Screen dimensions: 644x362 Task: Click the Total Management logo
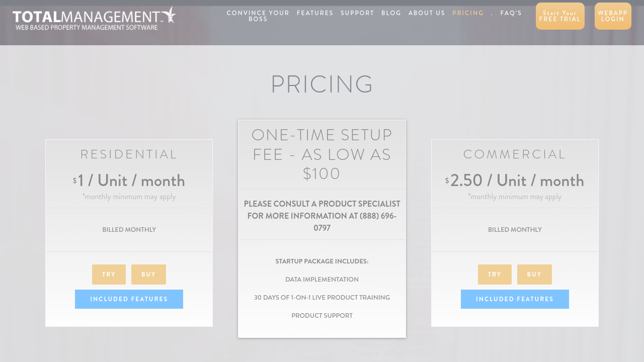94,18
